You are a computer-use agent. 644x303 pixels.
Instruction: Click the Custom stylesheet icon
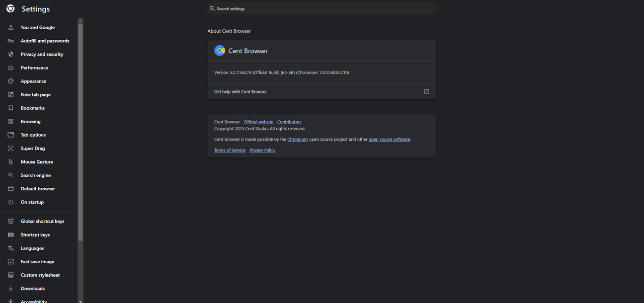pyautogui.click(x=11, y=275)
